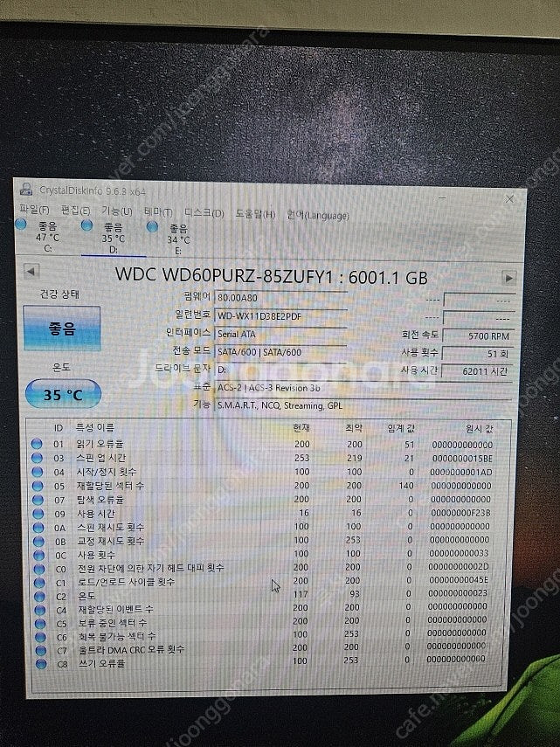Click the power on count 51 회
Viewport: 560px width, 747px height.
(478, 354)
